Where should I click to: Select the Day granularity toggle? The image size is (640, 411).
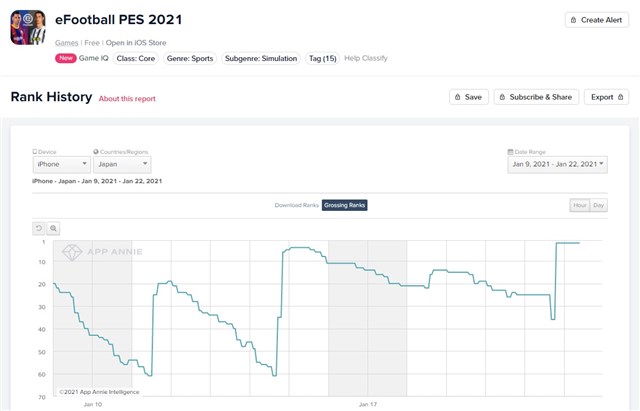click(x=598, y=205)
